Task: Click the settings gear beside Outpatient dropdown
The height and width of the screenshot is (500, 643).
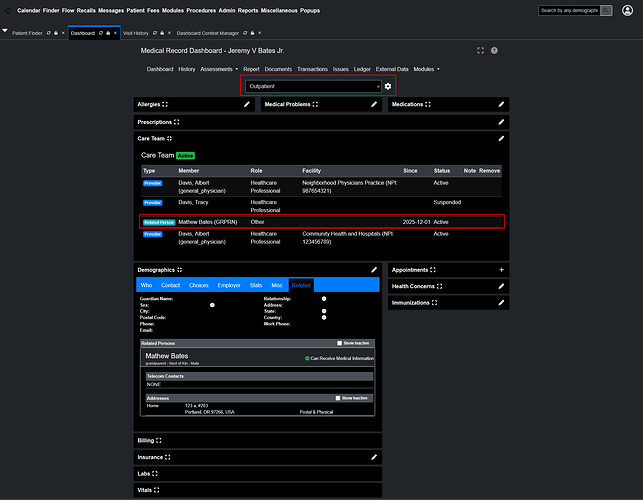Action: click(388, 87)
